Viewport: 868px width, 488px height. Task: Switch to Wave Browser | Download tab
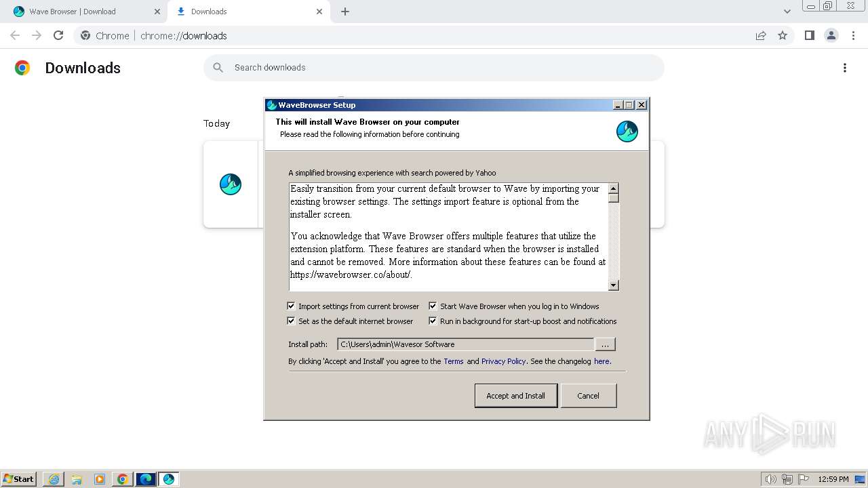click(85, 12)
